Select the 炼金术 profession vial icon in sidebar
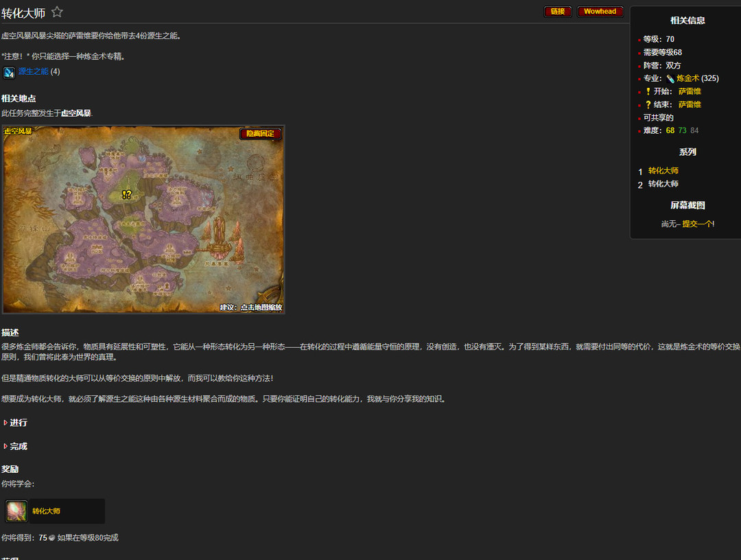741x560 pixels. [x=670, y=78]
